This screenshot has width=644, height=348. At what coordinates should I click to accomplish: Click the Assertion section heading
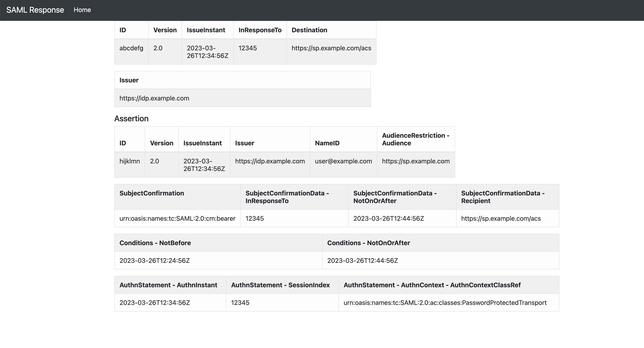tap(131, 118)
